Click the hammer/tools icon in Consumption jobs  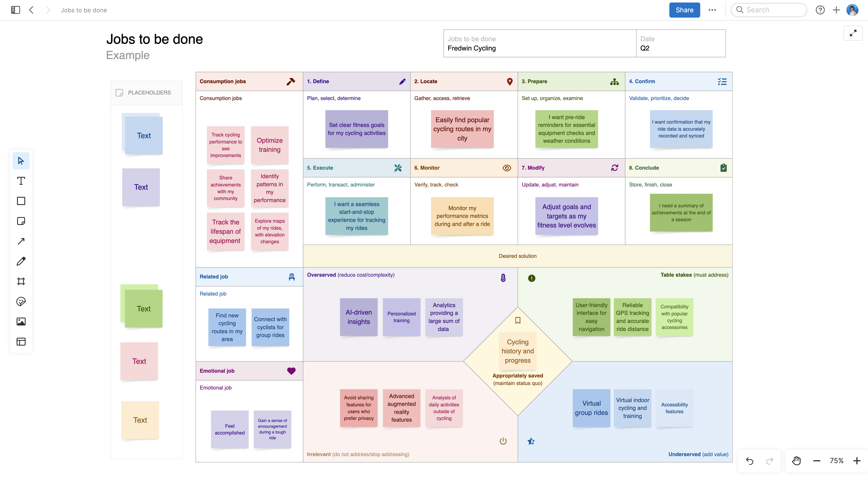(291, 81)
